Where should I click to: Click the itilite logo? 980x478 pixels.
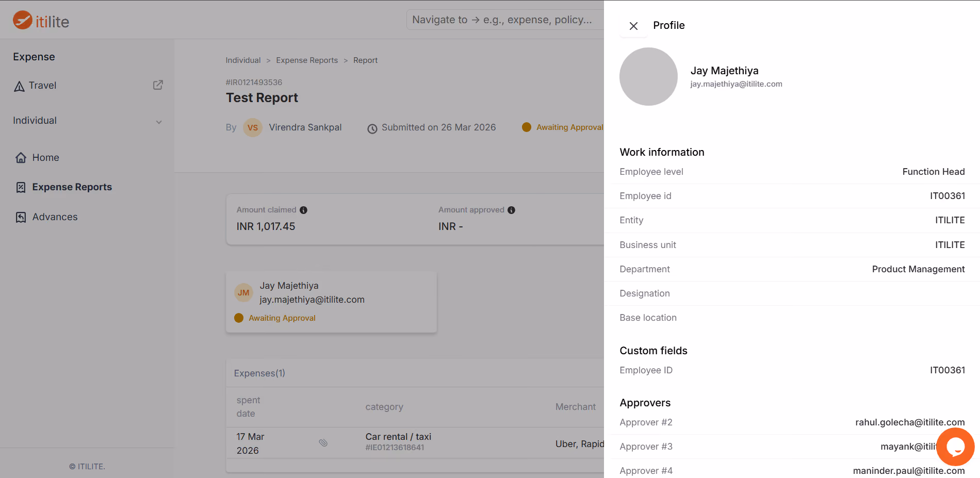coord(41,21)
